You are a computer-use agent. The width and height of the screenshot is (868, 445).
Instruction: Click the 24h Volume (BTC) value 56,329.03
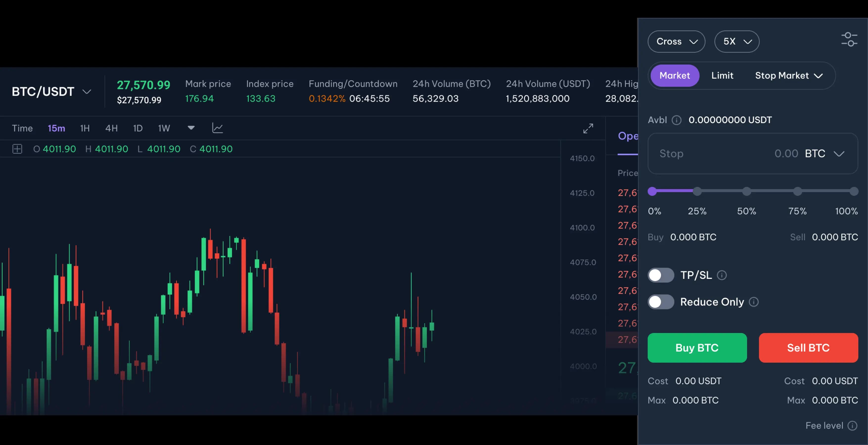[435, 99]
